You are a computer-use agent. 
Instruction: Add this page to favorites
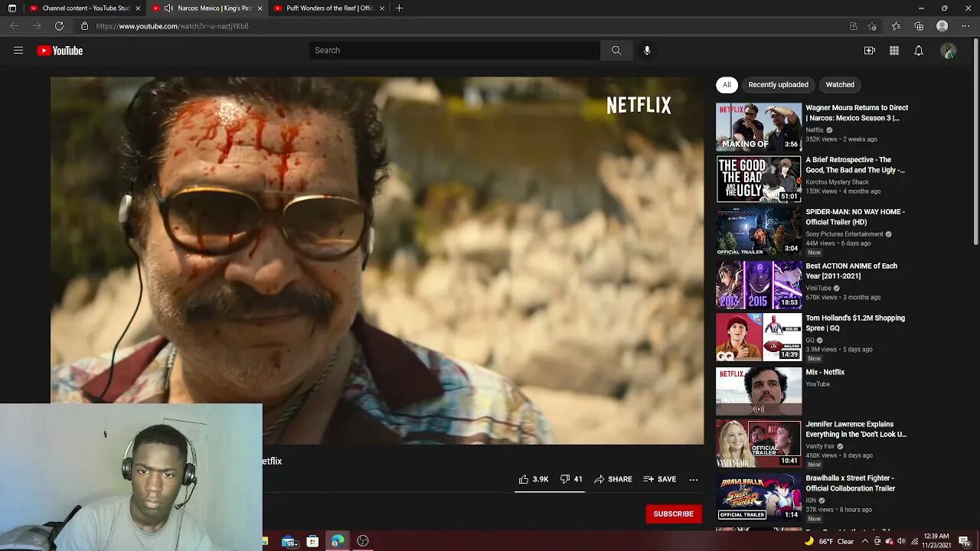(872, 26)
